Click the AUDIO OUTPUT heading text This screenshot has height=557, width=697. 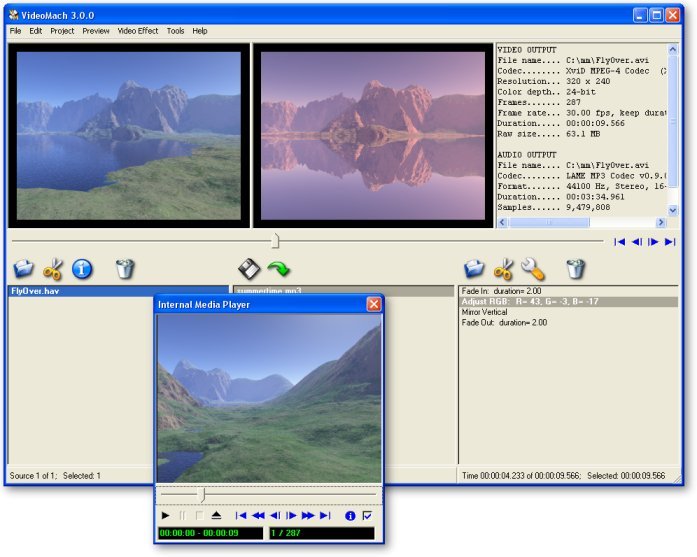point(527,155)
